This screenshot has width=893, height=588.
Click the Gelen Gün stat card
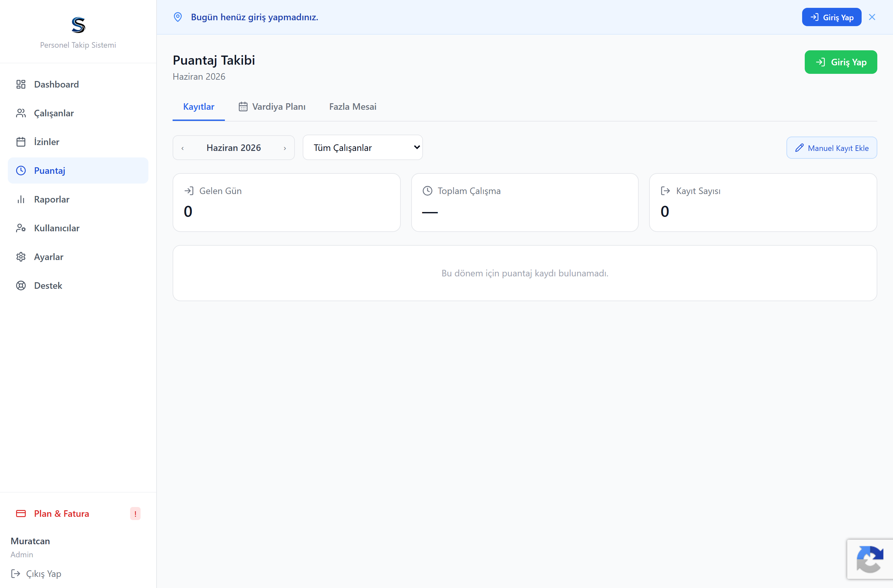pos(286,203)
